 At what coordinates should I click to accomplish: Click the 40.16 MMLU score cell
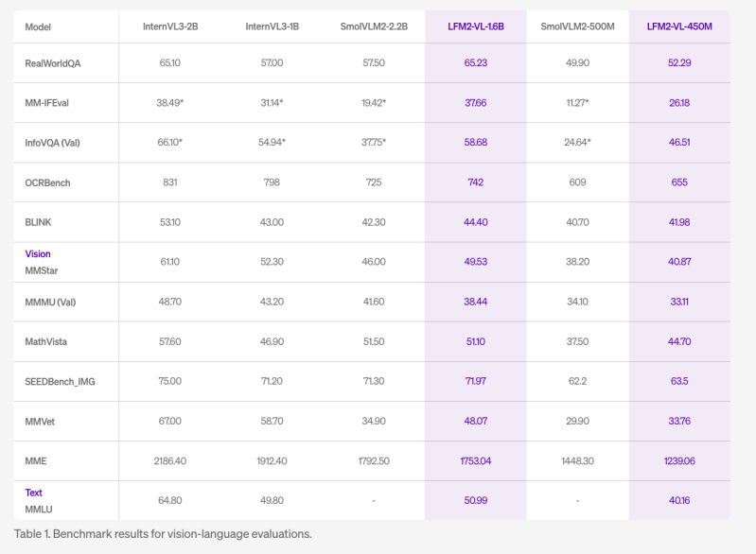[x=678, y=501]
